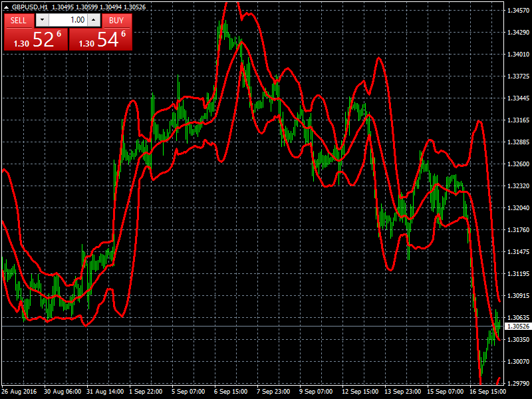Click the 1.33445 price scale label
This screenshot has width=532, height=399.
(x=518, y=98)
